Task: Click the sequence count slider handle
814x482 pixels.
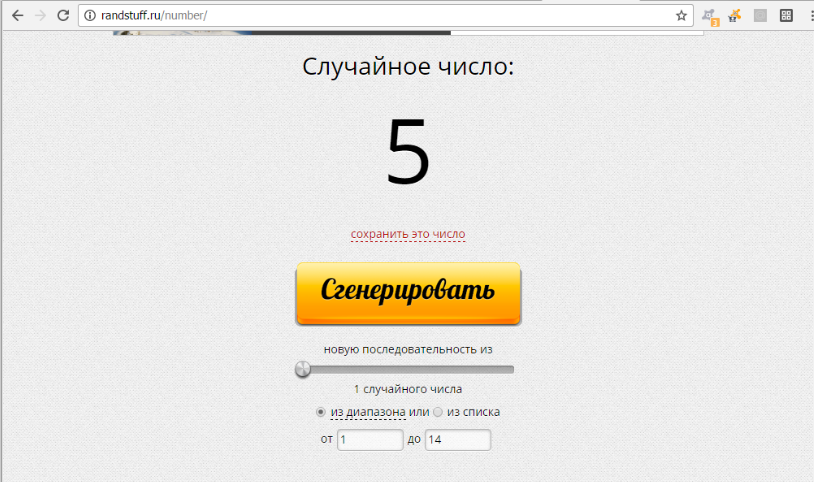Action: (x=303, y=370)
